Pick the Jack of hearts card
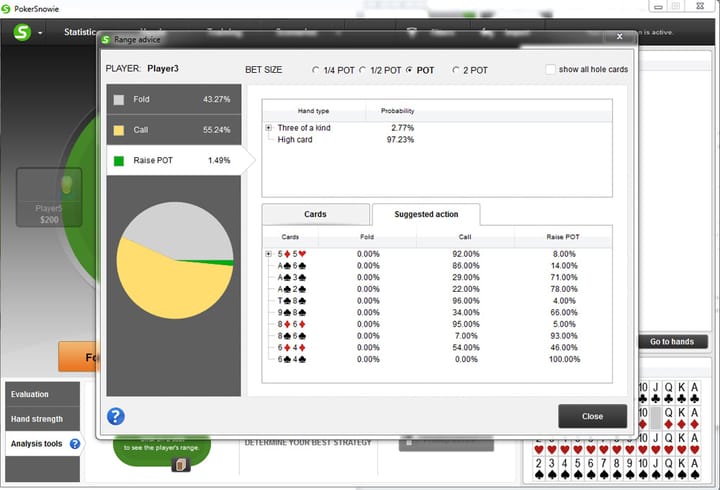 pos(656,444)
